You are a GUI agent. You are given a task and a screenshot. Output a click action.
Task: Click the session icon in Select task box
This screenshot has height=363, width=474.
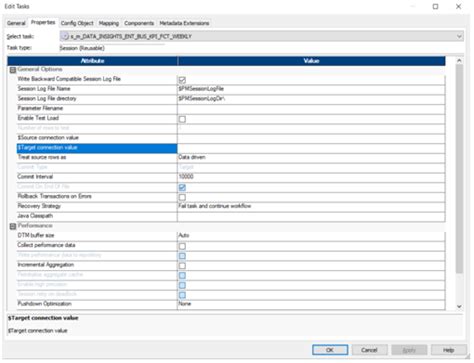[65, 36]
